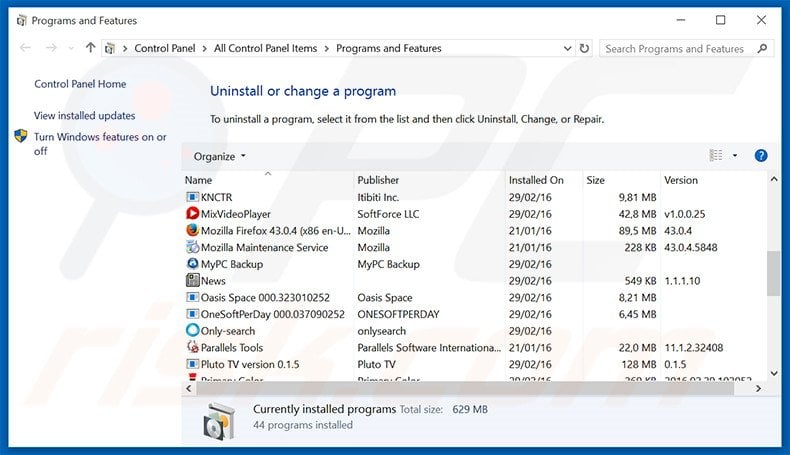This screenshot has height=455, width=790.
Task: Select the Pluto TV version 0.1.5 entry
Action: pyautogui.click(x=250, y=364)
